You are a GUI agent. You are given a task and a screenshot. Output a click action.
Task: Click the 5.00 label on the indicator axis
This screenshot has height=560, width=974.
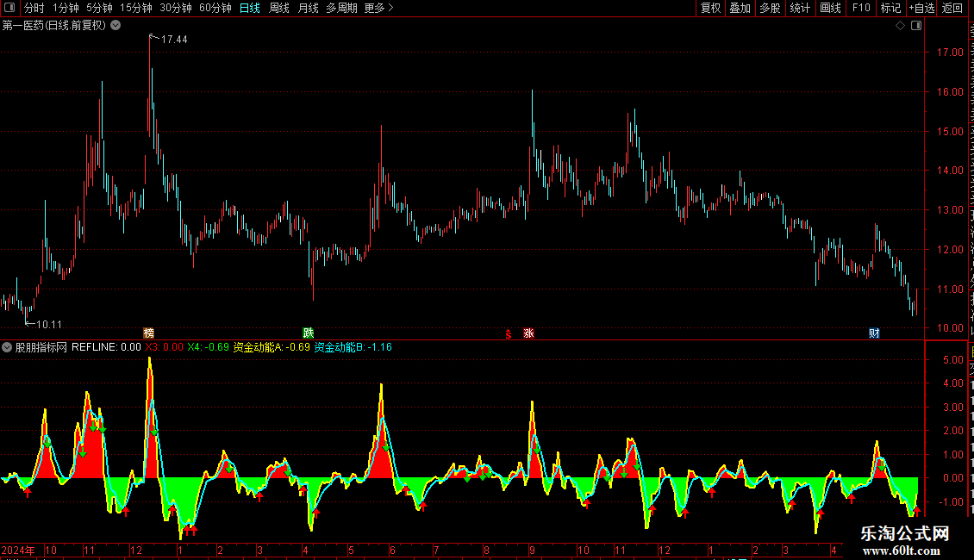click(953, 359)
